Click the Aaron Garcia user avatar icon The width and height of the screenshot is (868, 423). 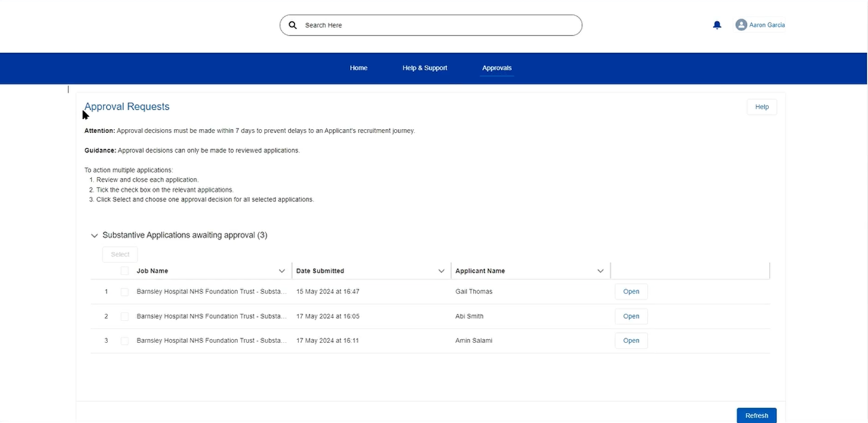pyautogui.click(x=741, y=25)
